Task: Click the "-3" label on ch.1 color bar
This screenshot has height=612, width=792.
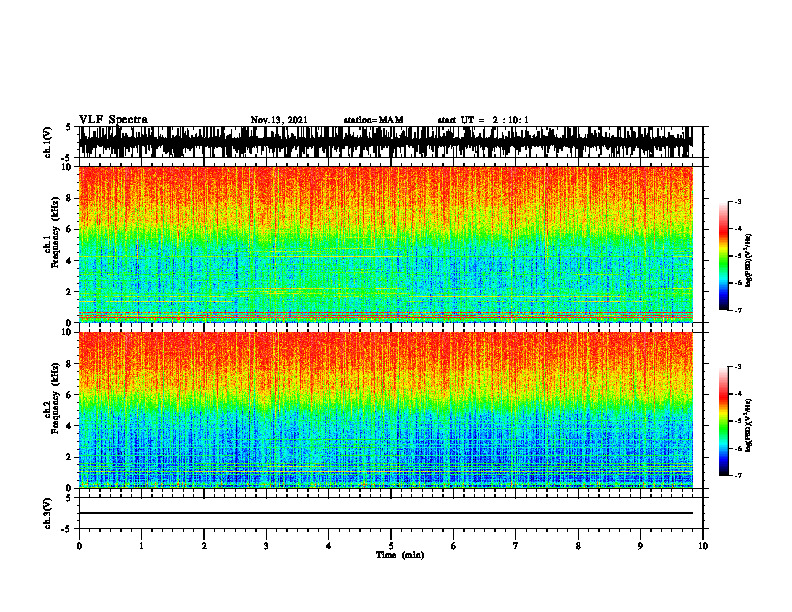Action: pyautogui.click(x=737, y=201)
